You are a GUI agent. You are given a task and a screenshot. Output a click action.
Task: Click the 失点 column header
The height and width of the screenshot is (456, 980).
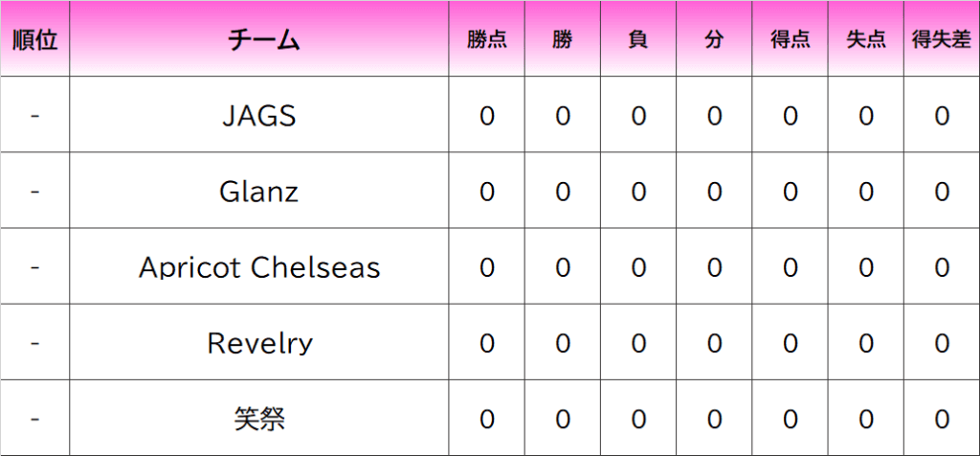point(866,40)
